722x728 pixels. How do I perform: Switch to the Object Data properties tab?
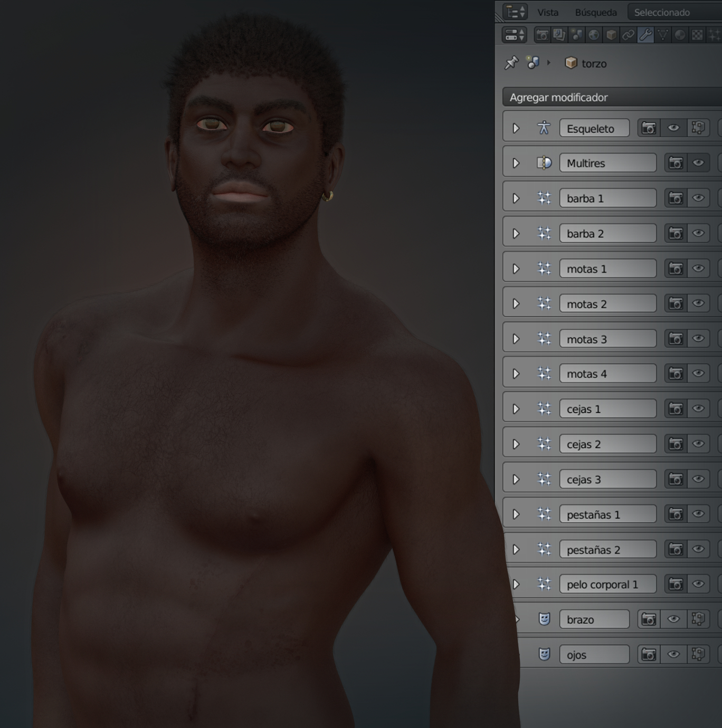(x=663, y=35)
